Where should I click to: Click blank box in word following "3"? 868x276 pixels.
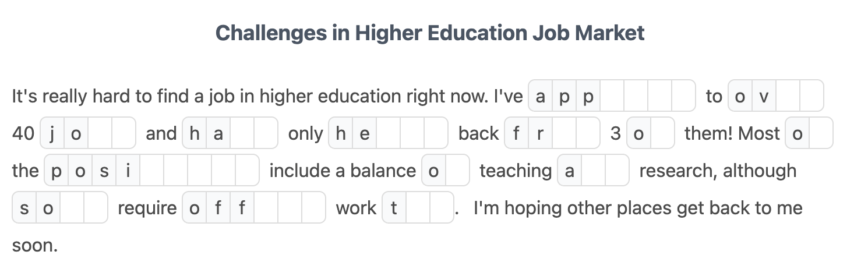tap(662, 133)
